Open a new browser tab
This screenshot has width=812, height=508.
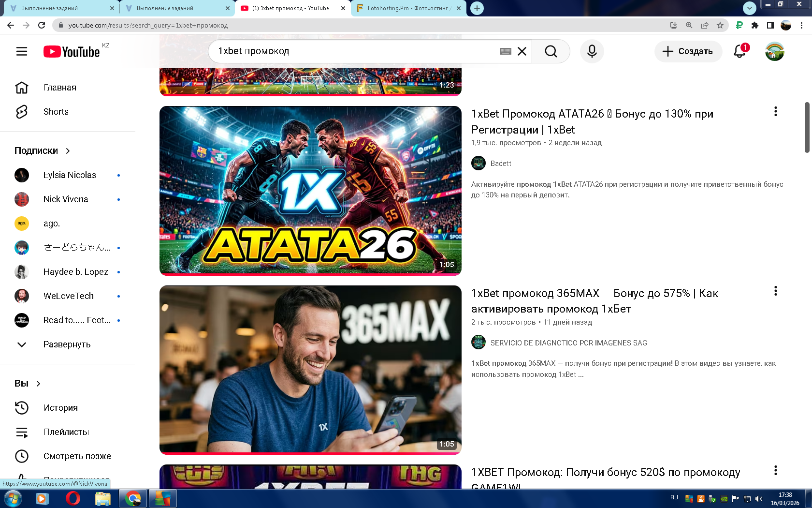coord(477,8)
